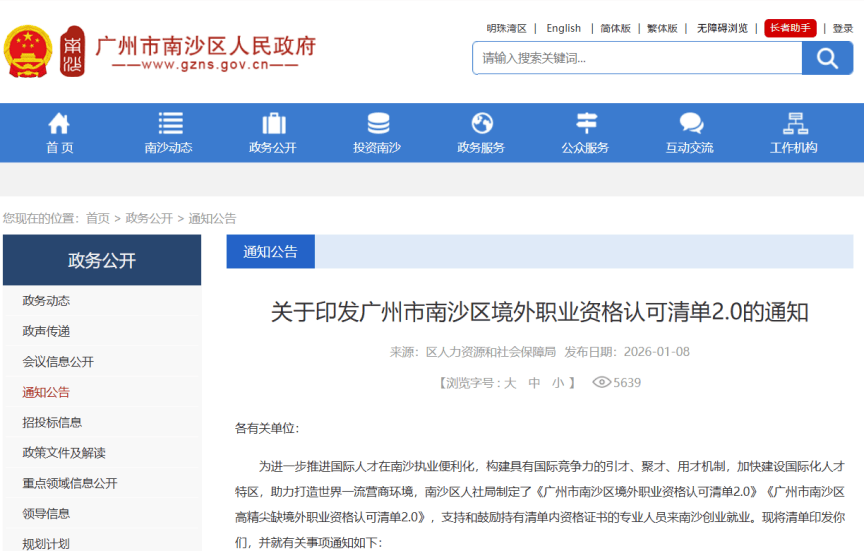Click the org chart icon above 工作机构
The height and width of the screenshot is (551, 864).
pyautogui.click(x=795, y=123)
